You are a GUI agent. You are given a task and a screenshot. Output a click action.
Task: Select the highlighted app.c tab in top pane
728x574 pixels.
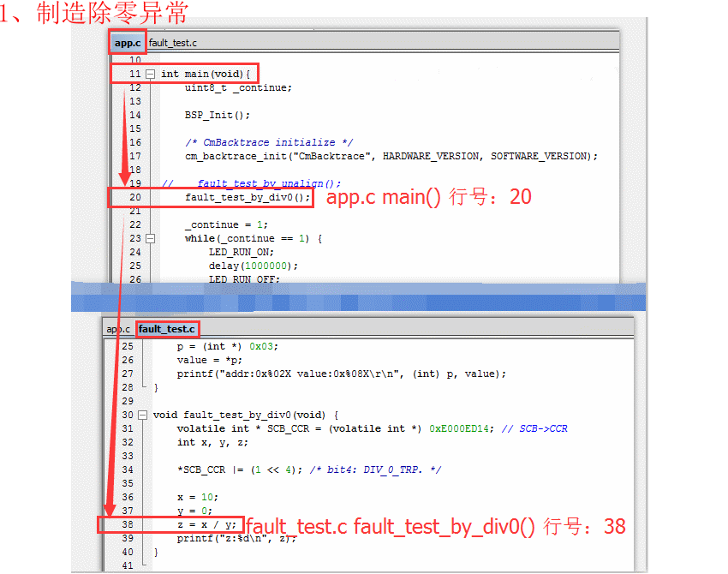(x=127, y=41)
